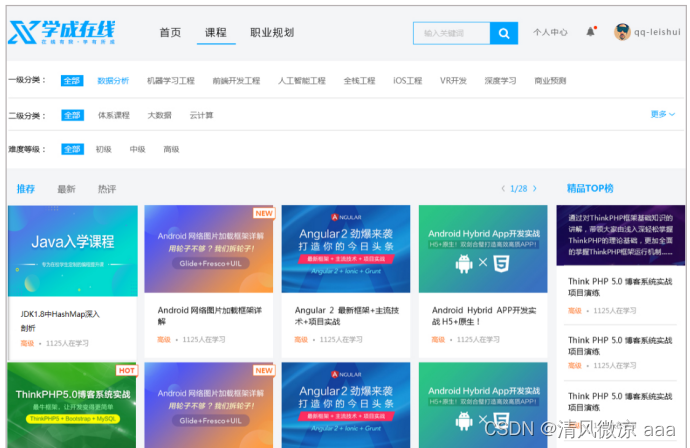
Task: Click the blue search magnifier button
Action: [x=504, y=33]
